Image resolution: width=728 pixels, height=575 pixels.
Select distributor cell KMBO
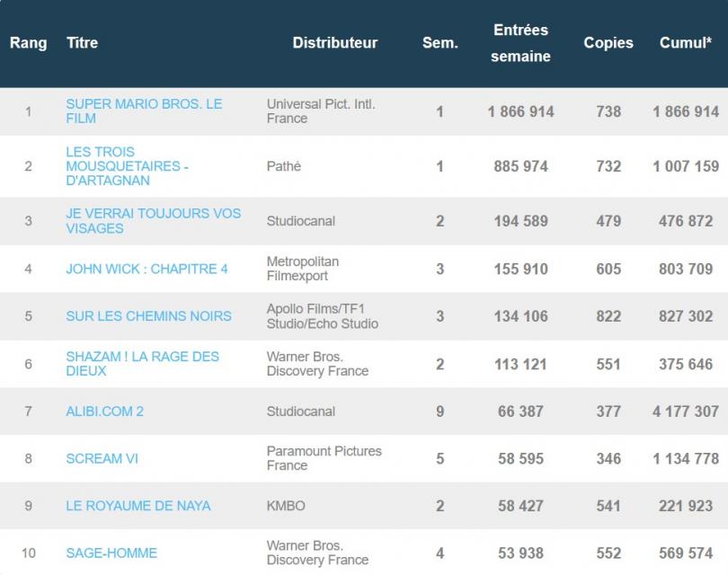(x=286, y=506)
